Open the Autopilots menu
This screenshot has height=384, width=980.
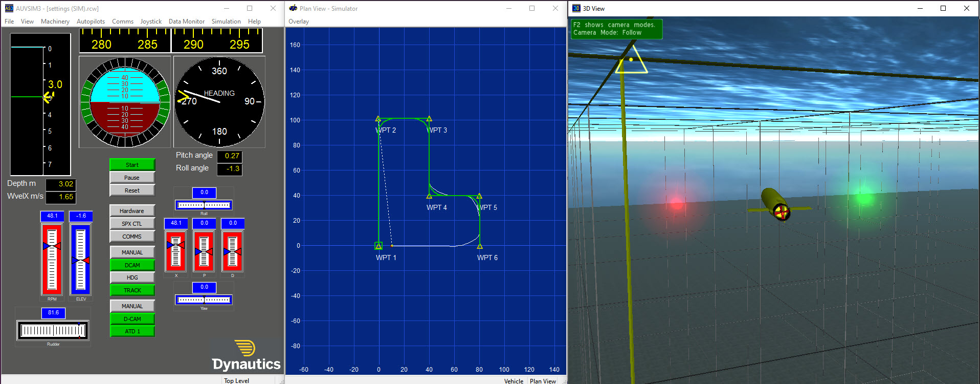[x=91, y=22]
